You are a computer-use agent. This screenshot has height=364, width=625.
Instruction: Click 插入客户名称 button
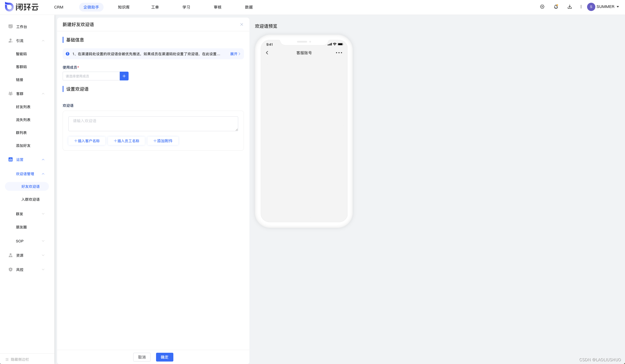87,141
